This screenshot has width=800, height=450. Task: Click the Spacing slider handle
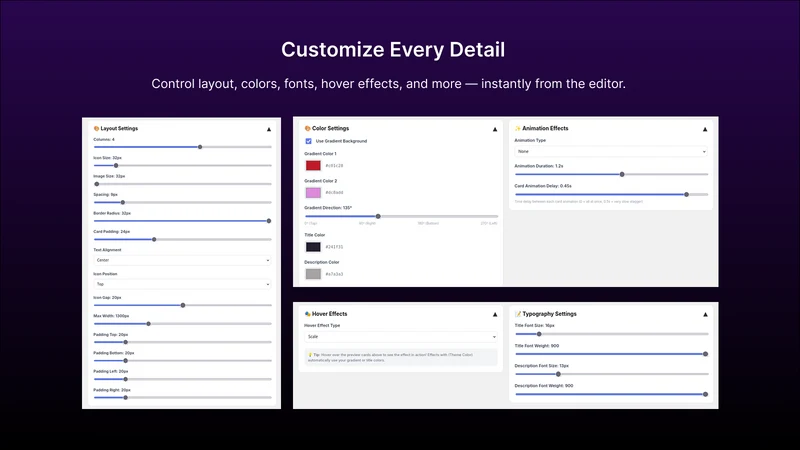[x=122, y=203]
